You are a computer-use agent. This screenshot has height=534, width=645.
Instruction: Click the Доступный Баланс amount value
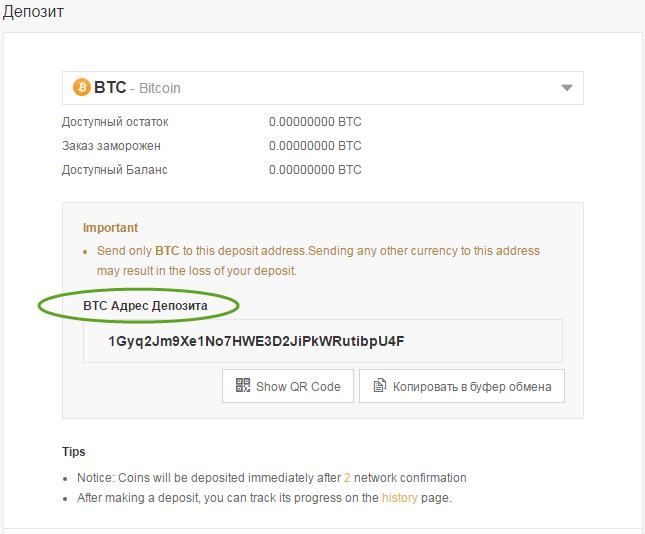(x=315, y=170)
